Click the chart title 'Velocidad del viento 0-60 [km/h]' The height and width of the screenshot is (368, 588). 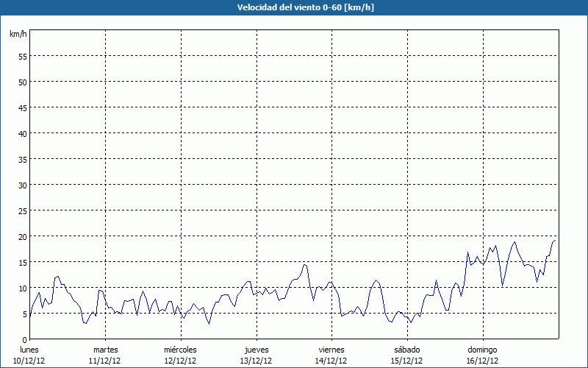(x=294, y=8)
